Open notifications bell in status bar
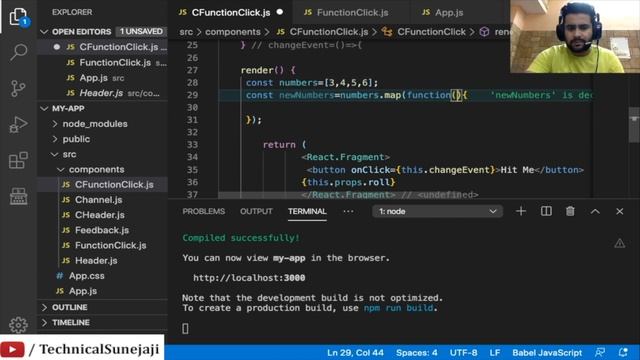The height and width of the screenshot is (360, 640). (623, 352)
